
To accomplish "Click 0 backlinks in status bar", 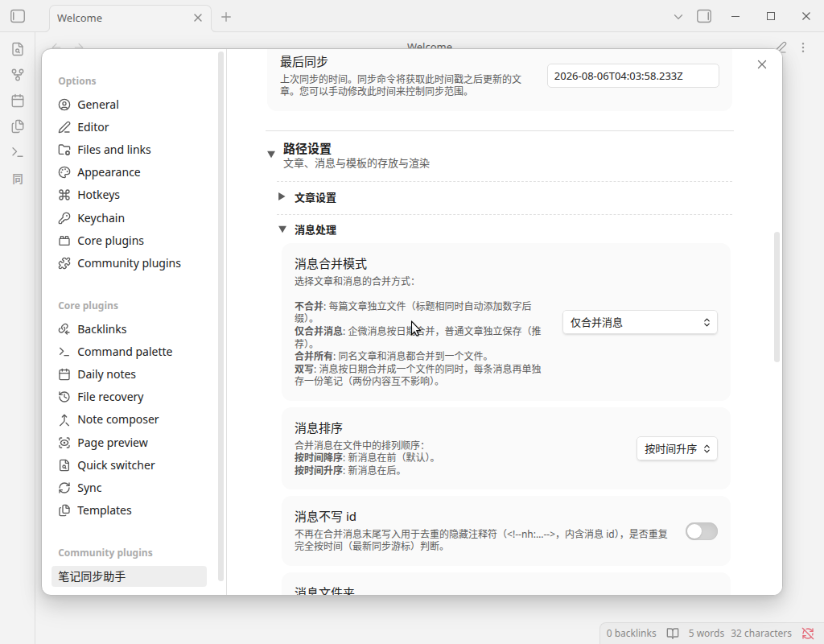I will (x=631, y=633).
